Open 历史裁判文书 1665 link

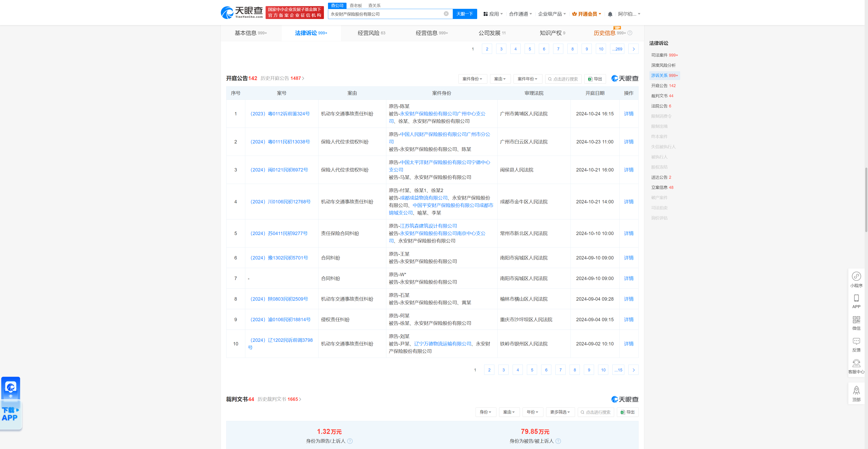pyautogui.click(x=279, y=399)
